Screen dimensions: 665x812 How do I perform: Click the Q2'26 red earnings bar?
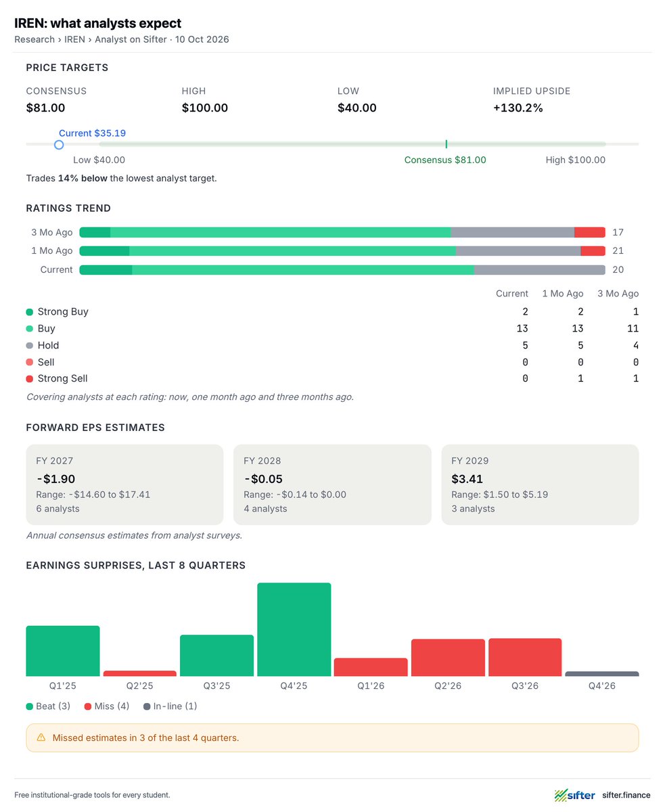448,658
